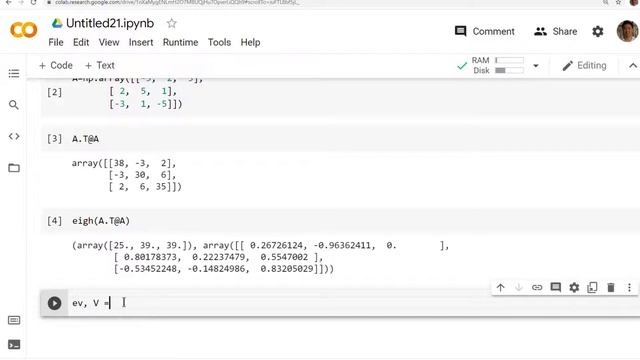Open the Files sidebar panel

[14, 168]
